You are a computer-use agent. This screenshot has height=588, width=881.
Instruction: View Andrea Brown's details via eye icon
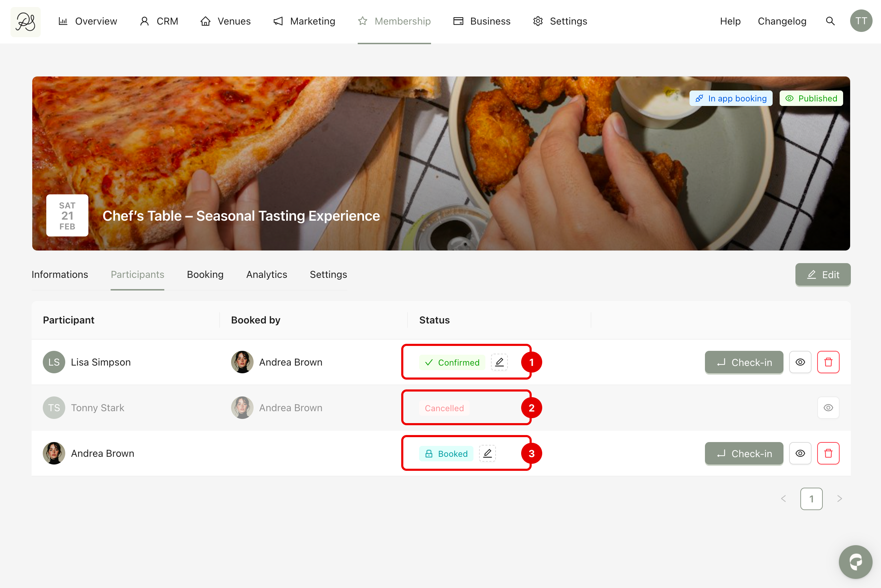(800, 453)
